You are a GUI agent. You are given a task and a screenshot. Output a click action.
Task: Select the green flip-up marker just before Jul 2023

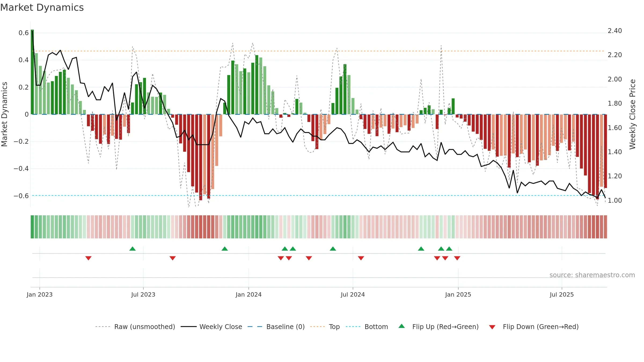click(133, 249)
